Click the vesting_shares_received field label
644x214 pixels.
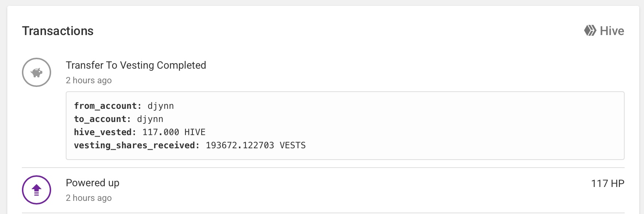point(137,145)
